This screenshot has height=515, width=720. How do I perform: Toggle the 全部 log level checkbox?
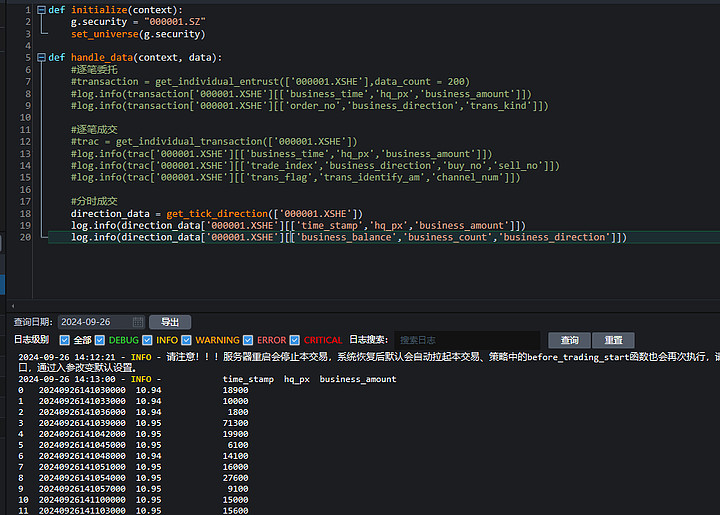pos(65,341)
